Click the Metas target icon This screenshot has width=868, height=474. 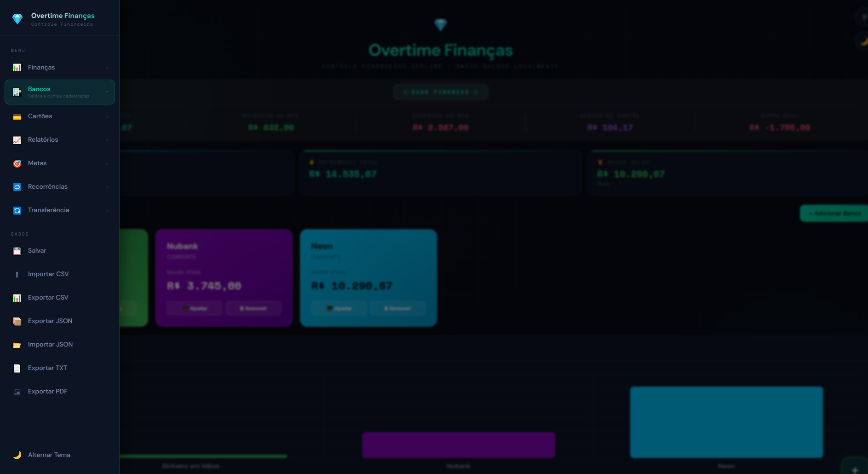(17, 163)
